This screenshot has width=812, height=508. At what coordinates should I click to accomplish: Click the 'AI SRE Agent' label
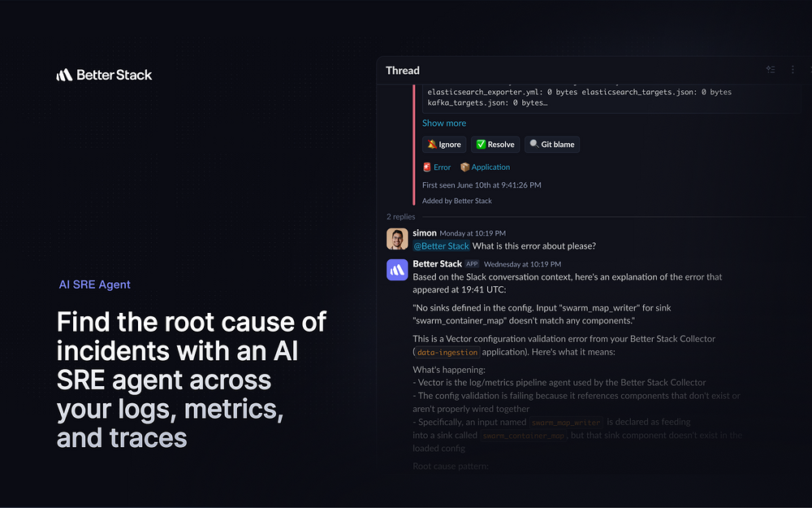pos(94,284)
